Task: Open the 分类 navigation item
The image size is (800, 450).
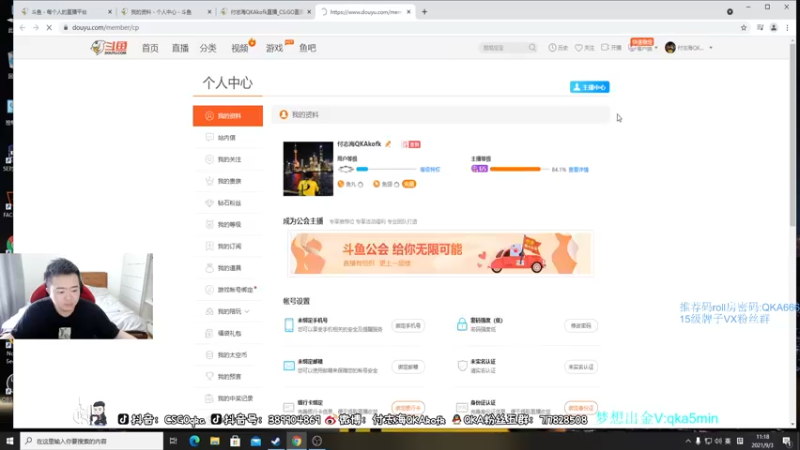Action: click(x=208, y=48)
